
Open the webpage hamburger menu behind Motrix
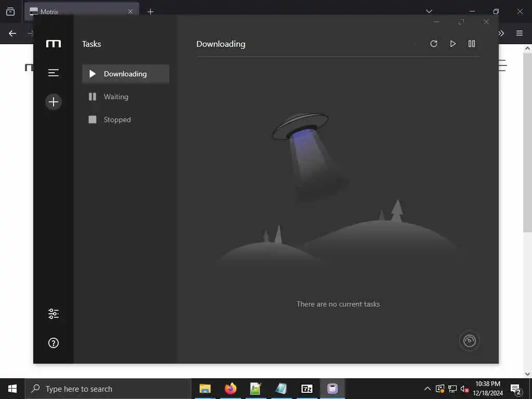[x=502, y=65]
